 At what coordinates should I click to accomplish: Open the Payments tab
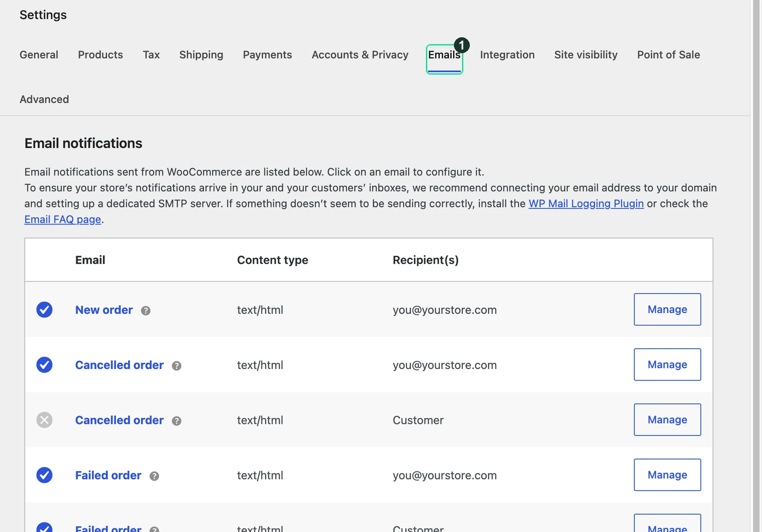[x=267, y=55]
